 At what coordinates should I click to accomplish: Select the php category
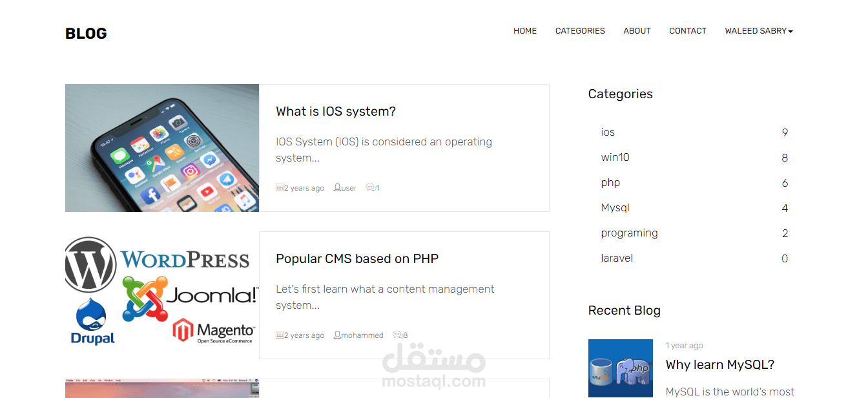point(610,183)
